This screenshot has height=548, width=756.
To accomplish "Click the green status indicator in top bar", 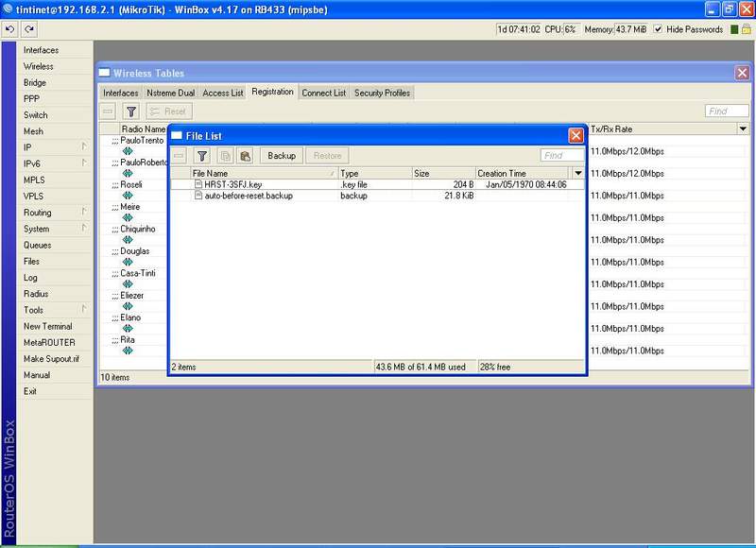I will pyautogui.click(x=734, y=29).
